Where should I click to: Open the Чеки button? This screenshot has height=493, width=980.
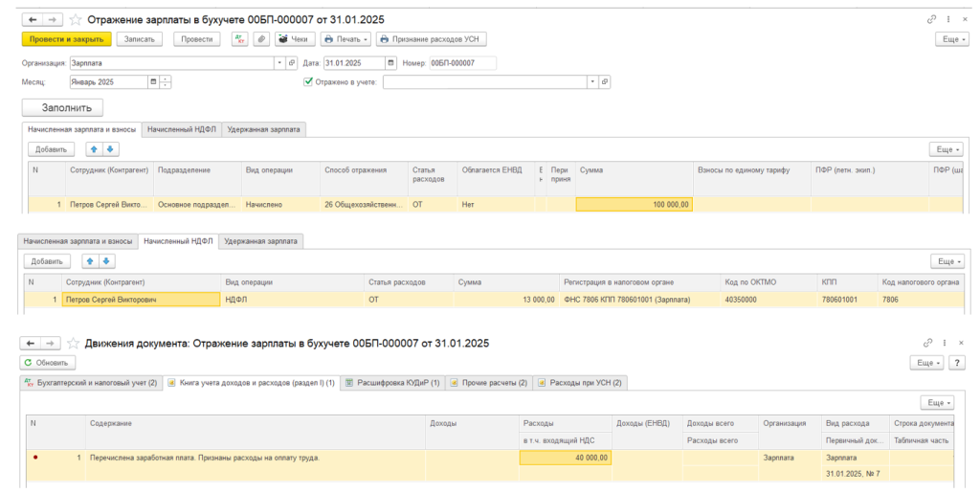(295, 38)
